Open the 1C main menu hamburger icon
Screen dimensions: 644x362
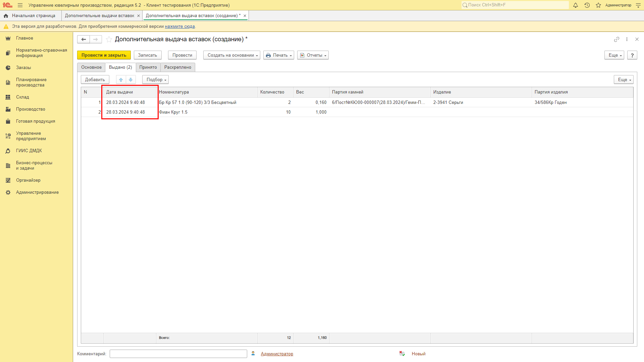(20, 5)
